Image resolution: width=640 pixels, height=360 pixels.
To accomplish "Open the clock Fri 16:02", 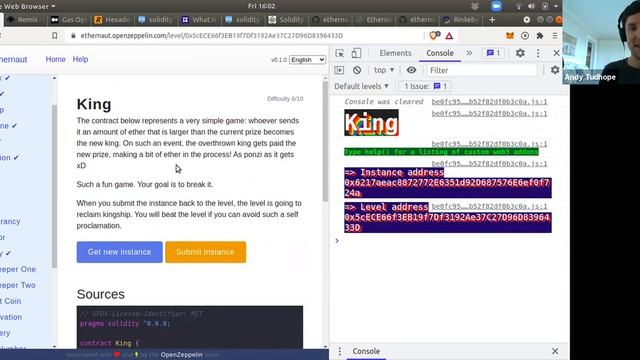I will coord(262,6).
